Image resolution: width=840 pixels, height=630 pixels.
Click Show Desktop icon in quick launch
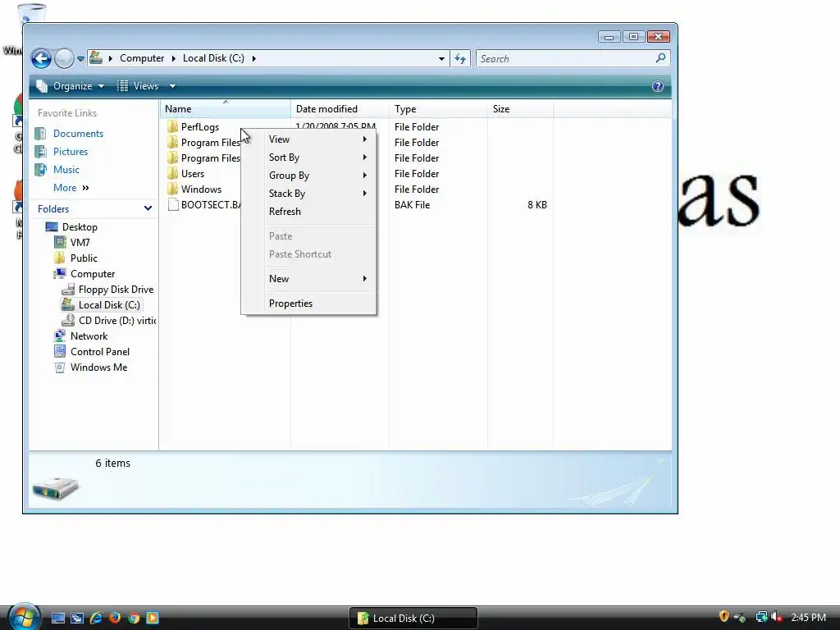tap(58, 618)
